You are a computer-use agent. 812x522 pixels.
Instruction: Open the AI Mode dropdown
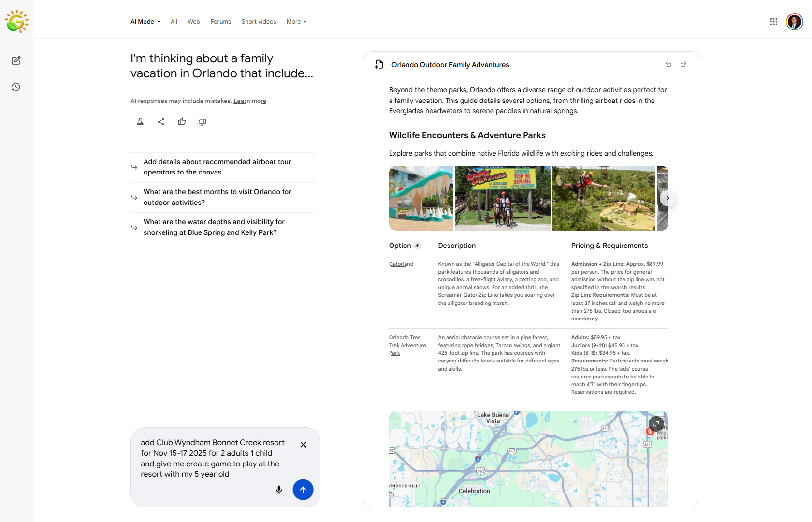[145, 21]
